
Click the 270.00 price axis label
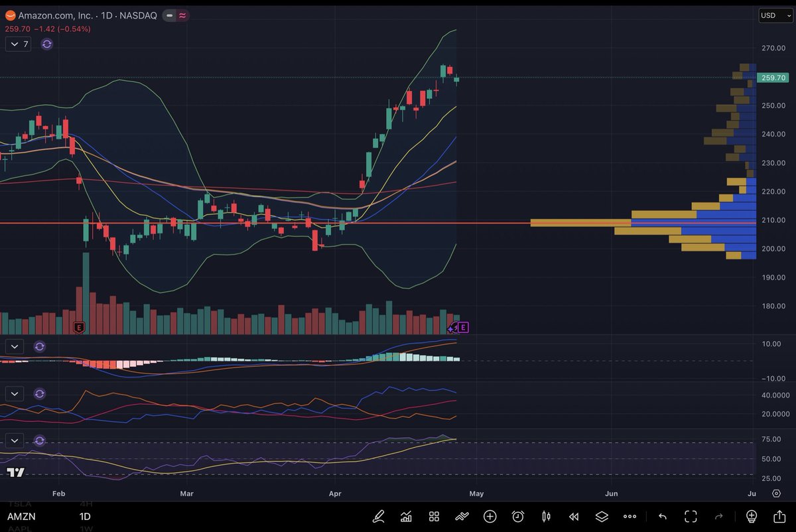[x=773, y=48]
